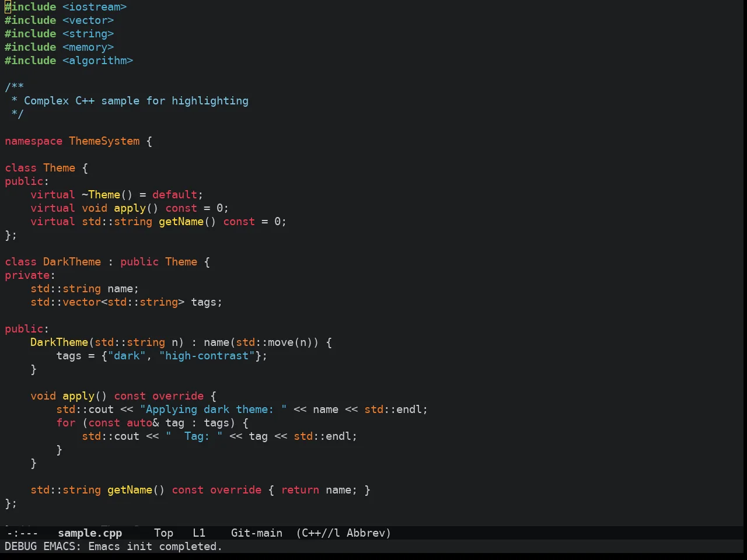The height and width of the screenshot is (560, 747).
Task: Click 'return' keyword in getName()
Action: (301, 490)
